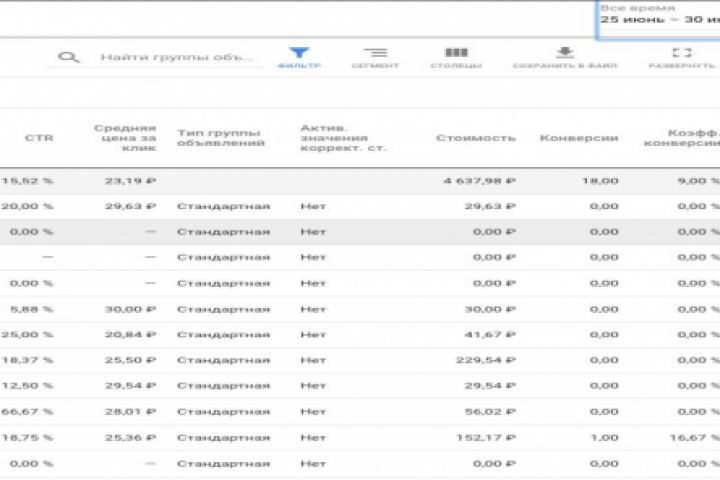Screen dimensions: 720x480
Task: Select CTR value 18,37 %
Action: click(27, 360)
